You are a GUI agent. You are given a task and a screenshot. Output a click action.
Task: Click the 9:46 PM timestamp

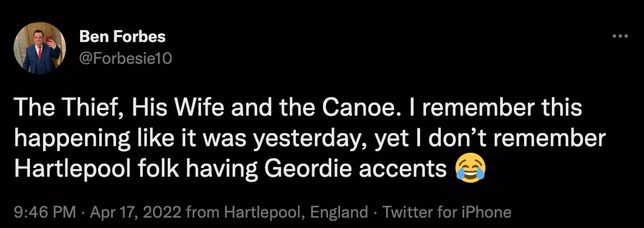click(x=45, y=212)
